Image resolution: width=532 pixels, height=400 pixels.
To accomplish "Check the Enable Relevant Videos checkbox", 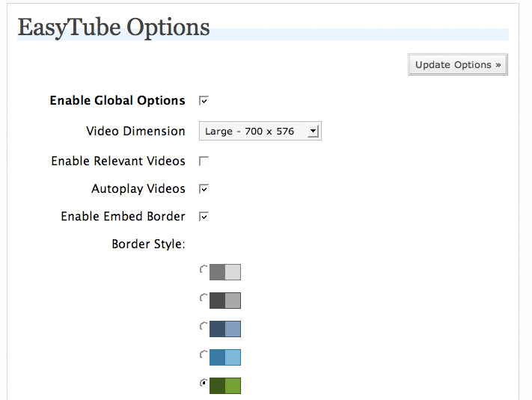I will (x=204, y=161).
